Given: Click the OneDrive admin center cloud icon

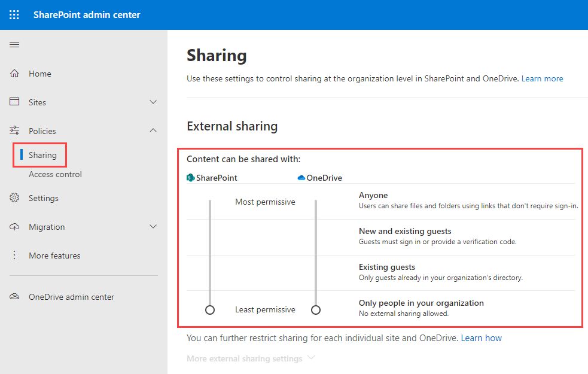Looking at the screenshot, I should coord(14,297).
